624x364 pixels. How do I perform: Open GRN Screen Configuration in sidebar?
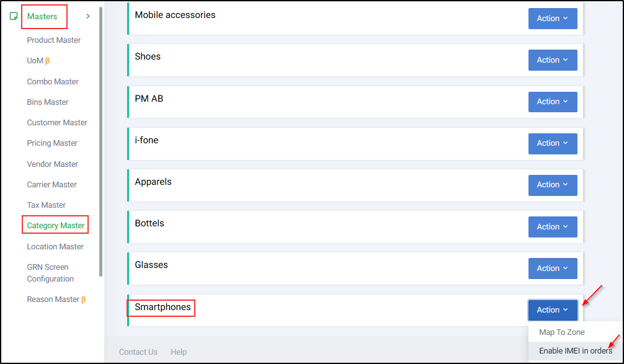click(x=50, y=273)
